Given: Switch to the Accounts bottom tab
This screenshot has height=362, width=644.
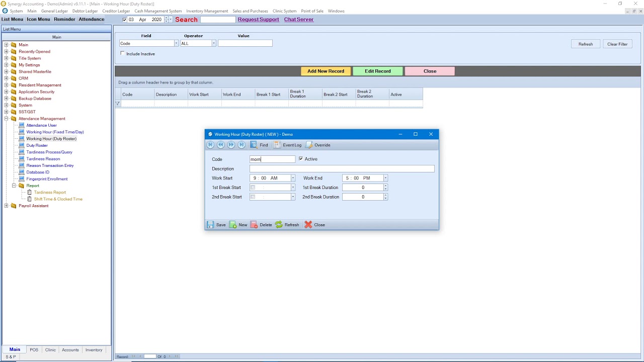Looking at the screenshot, I should point(70,350).
